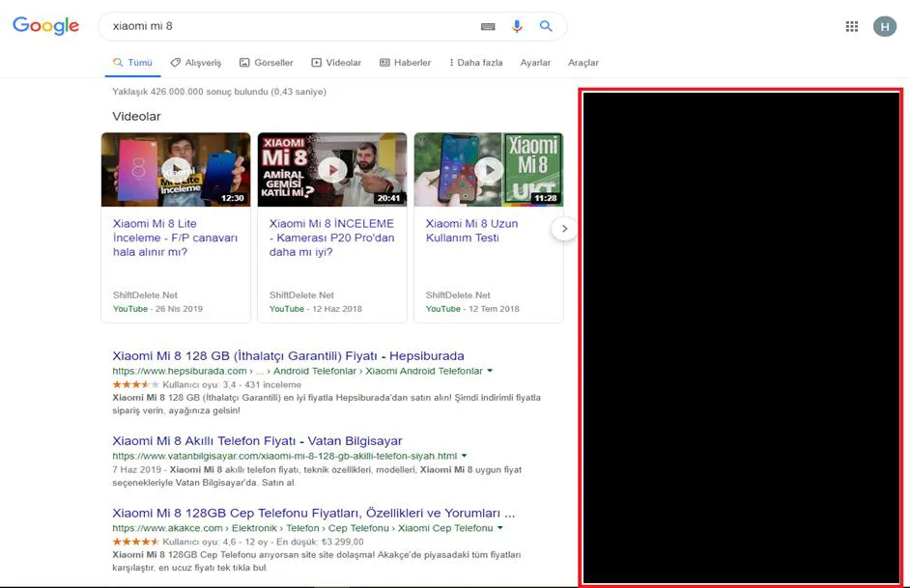Click the 11:28 video duration badge
Image resolution: width=910 pixels, height=588 pixels.
click(546, 198)
